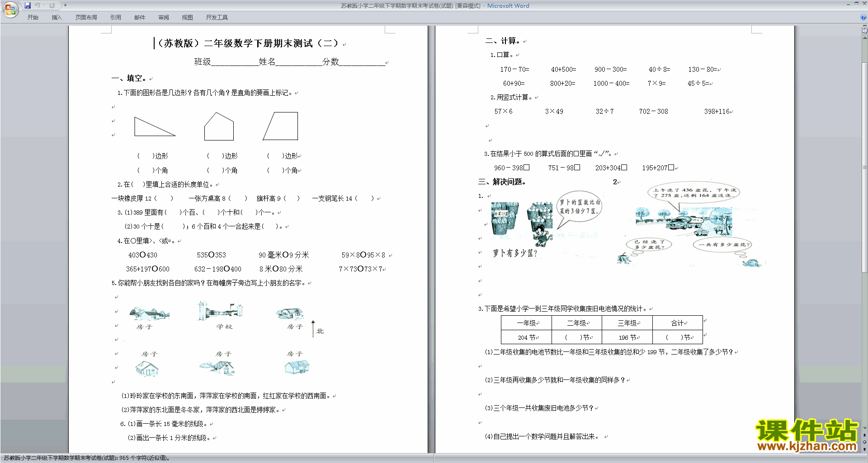Click the '三、解决问题。' section heading

[x=502, y=182]
